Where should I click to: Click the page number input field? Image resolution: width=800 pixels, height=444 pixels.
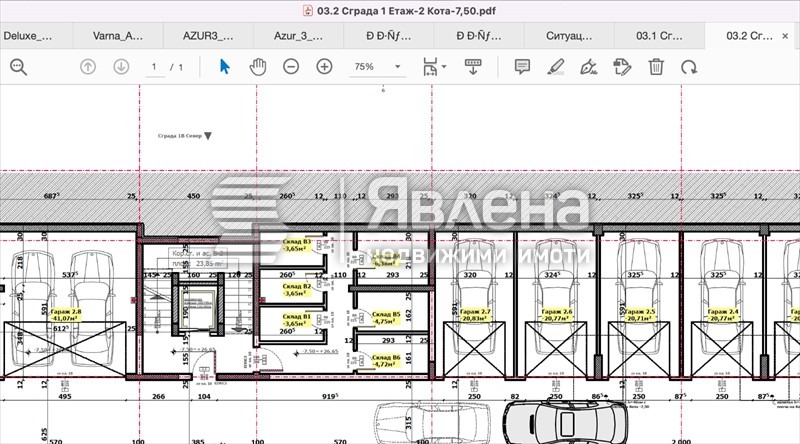(155, 67)
